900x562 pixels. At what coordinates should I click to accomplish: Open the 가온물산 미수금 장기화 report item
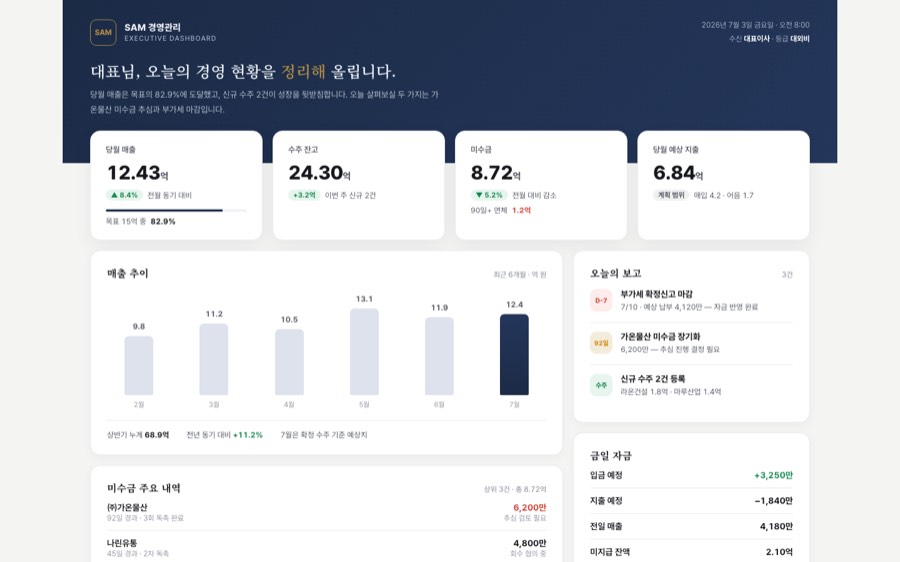coord(692,343)
